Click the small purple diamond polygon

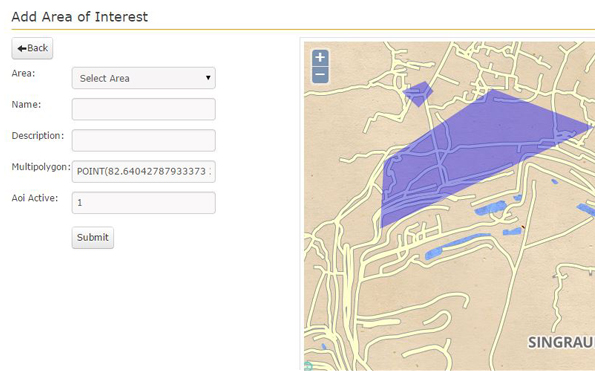pyautogui.click(x=418, y=94)
